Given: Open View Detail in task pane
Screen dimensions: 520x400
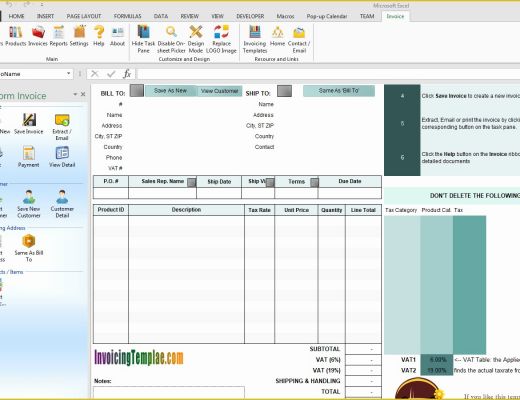Looking at the screenshot, I should (x=62, y=157).
